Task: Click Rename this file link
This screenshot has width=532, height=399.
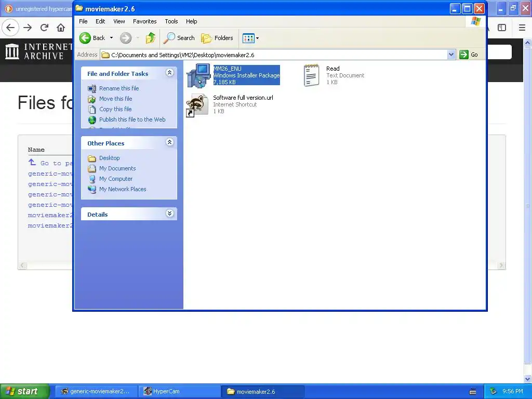Action: (119, 88)
